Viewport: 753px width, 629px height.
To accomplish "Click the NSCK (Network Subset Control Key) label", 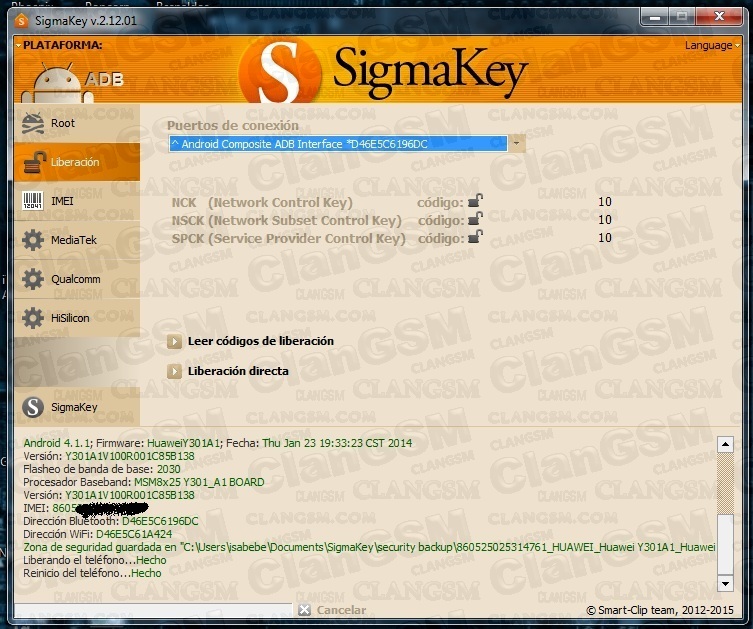I will pos(287,220).
